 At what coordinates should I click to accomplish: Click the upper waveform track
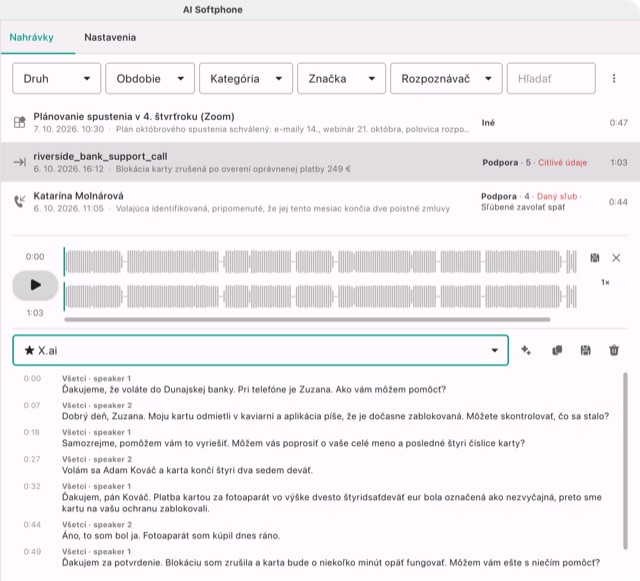pos(320,262)
